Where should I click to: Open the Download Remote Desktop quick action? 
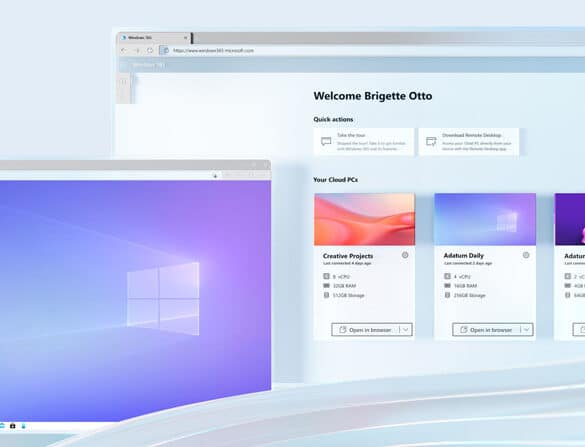tap(469, 142)
